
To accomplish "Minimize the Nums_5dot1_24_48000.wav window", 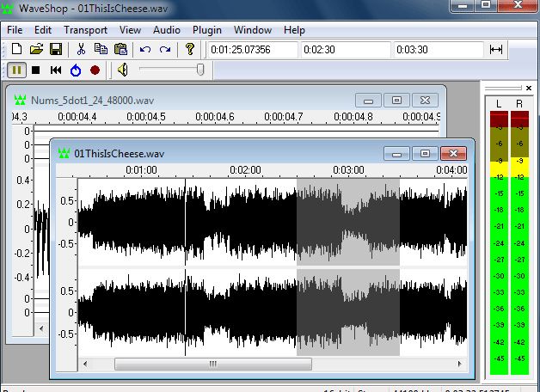I will (368, 101).
